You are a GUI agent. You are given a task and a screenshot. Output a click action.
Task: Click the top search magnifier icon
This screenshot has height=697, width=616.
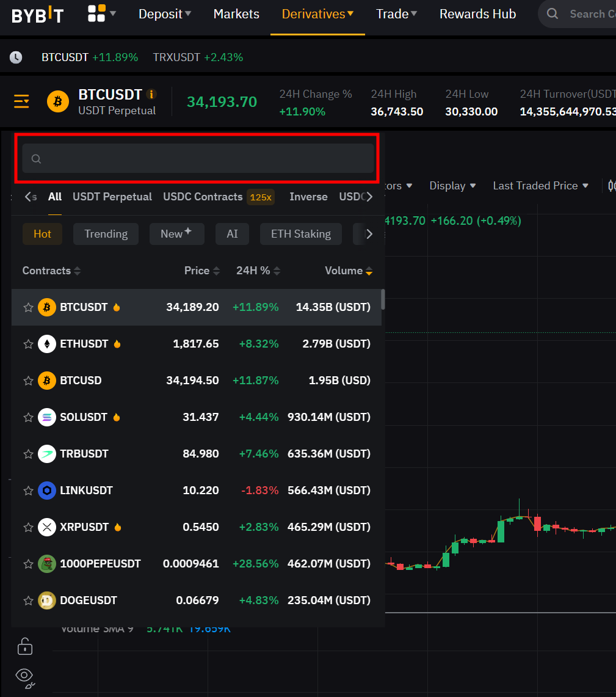pyautogui.click(x=553, y=14)
